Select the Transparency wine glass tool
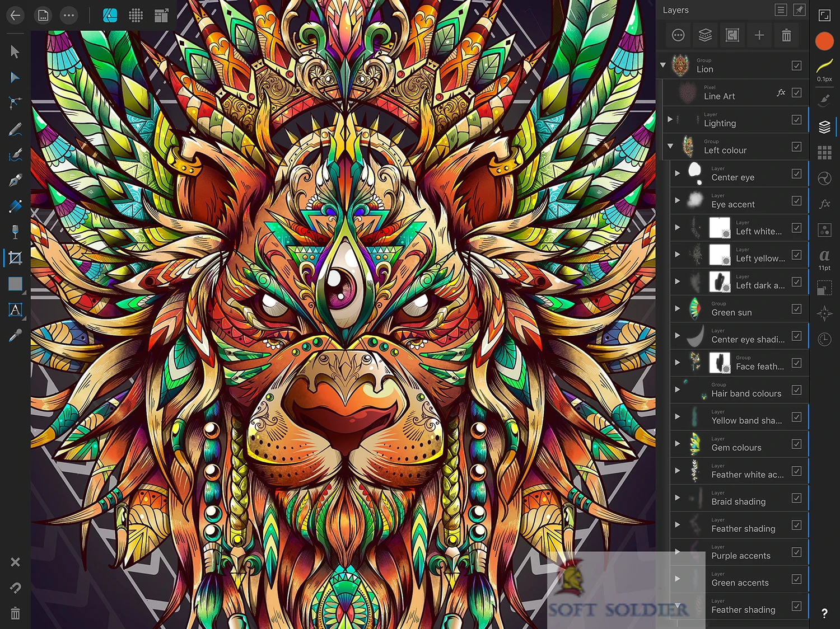Screen dimensions: 840x629 15,232
